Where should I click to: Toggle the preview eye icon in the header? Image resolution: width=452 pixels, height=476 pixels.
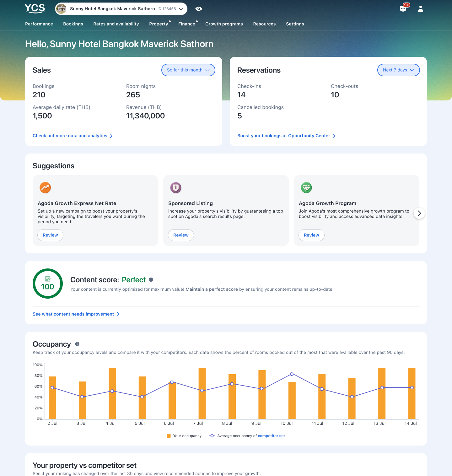tap(199, 9)
